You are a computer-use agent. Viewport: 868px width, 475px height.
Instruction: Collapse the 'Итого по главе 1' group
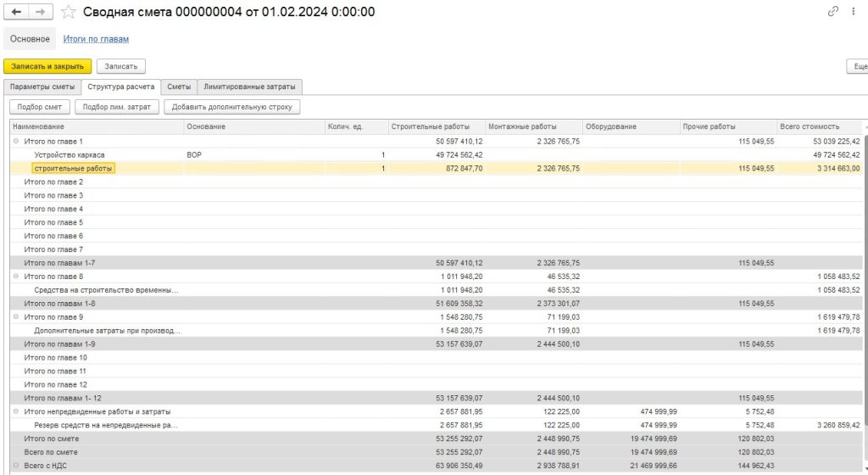click(16, 141)
